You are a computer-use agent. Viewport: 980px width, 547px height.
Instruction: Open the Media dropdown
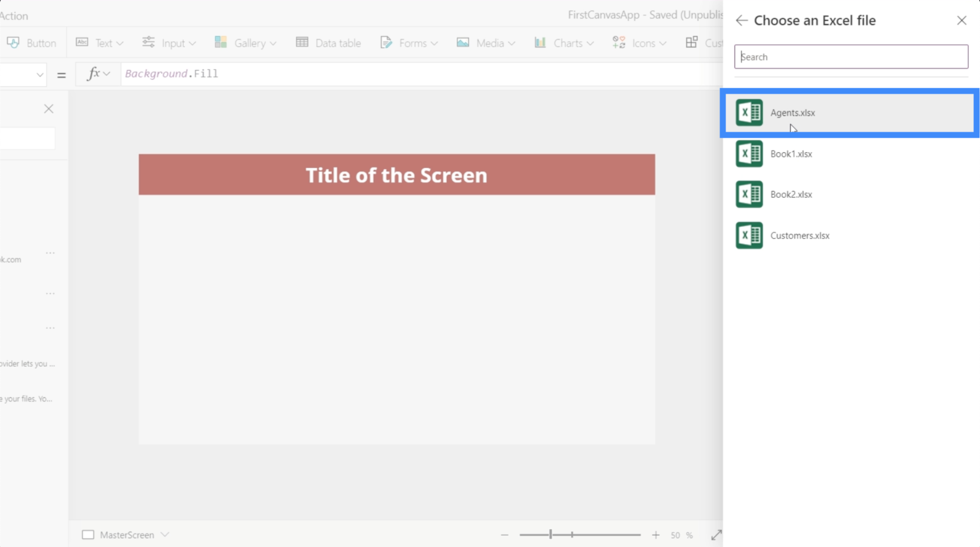click(x=486, y=43)
